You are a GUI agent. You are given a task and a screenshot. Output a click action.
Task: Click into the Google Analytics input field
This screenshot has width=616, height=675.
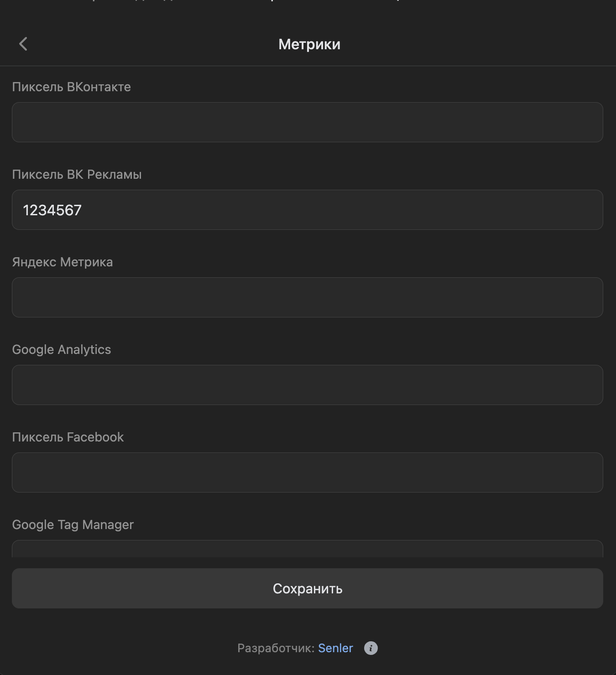tap(307, 385)
